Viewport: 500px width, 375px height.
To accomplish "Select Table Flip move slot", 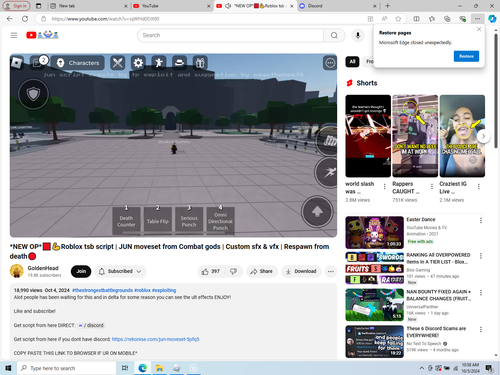I will [158, 221].
